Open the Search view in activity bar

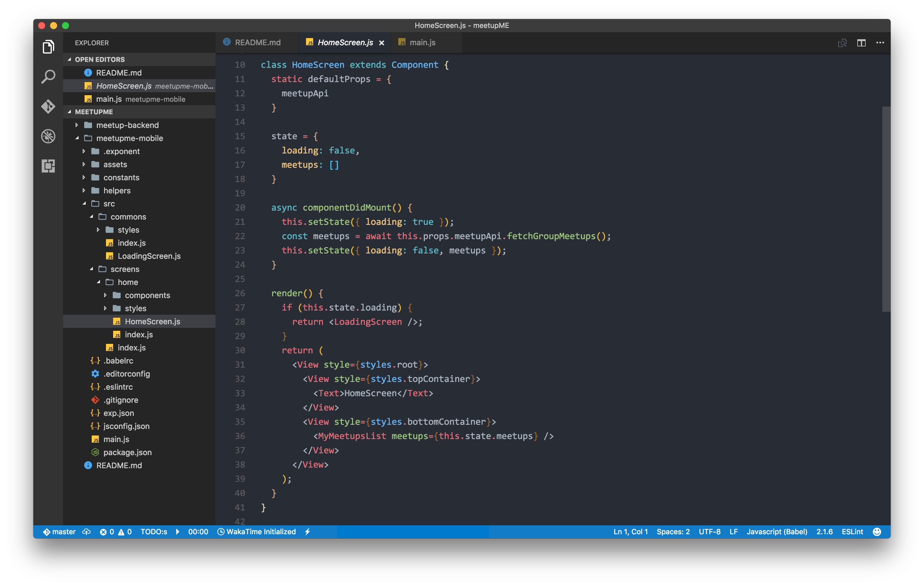[48, 77]
